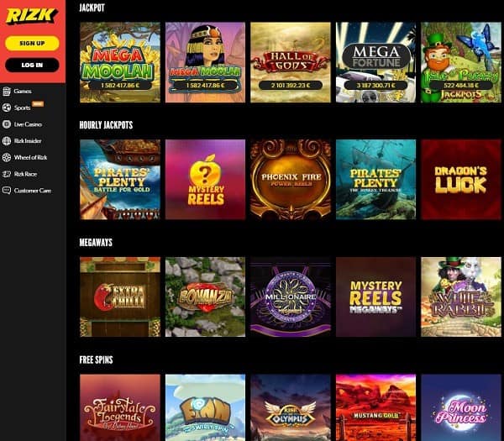The width and height of the screenshot is (504, 441).
Task: Open the Mystery Reels hourly jackpot game
Action: click(x=205, y=180)
